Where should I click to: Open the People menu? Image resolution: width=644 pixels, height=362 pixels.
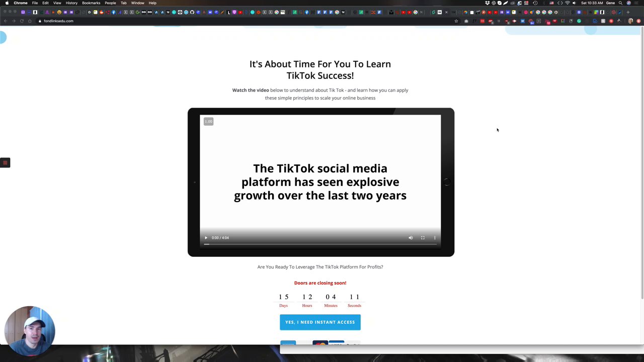pos(110,3)
